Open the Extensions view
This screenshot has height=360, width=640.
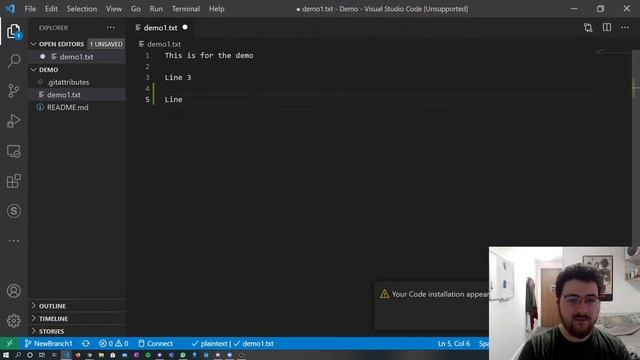(13, 181)
